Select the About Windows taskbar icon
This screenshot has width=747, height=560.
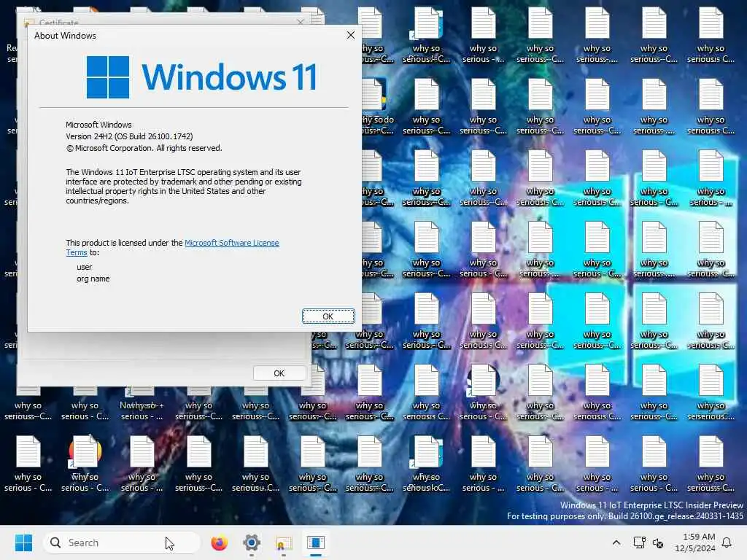click(x=316, y=542)
